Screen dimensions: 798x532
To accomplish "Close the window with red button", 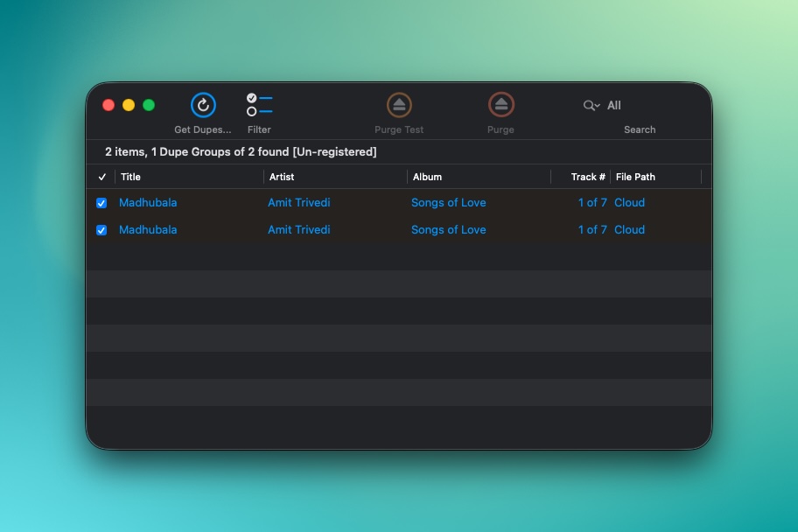I will tap(108, 105).
